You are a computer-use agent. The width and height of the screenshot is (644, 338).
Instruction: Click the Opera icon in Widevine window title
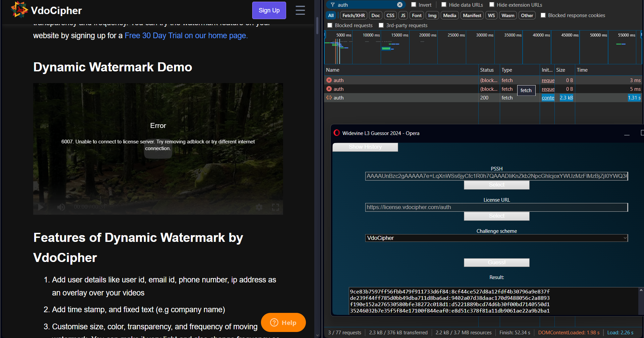tap(337, 133)
